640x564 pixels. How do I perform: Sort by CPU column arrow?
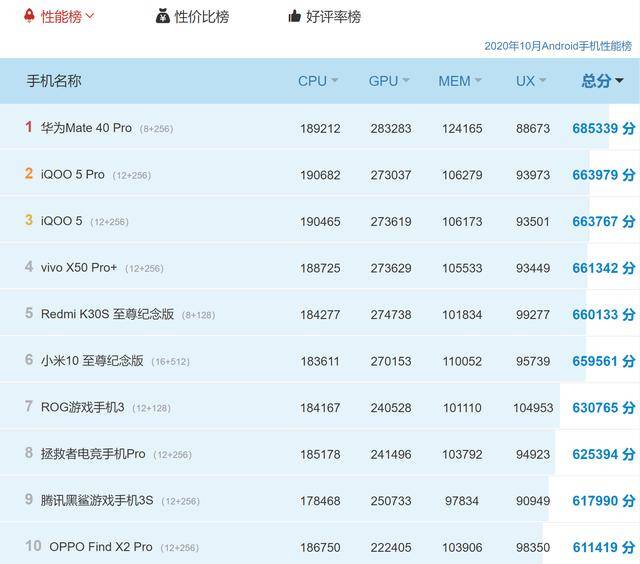pos(335,81)
